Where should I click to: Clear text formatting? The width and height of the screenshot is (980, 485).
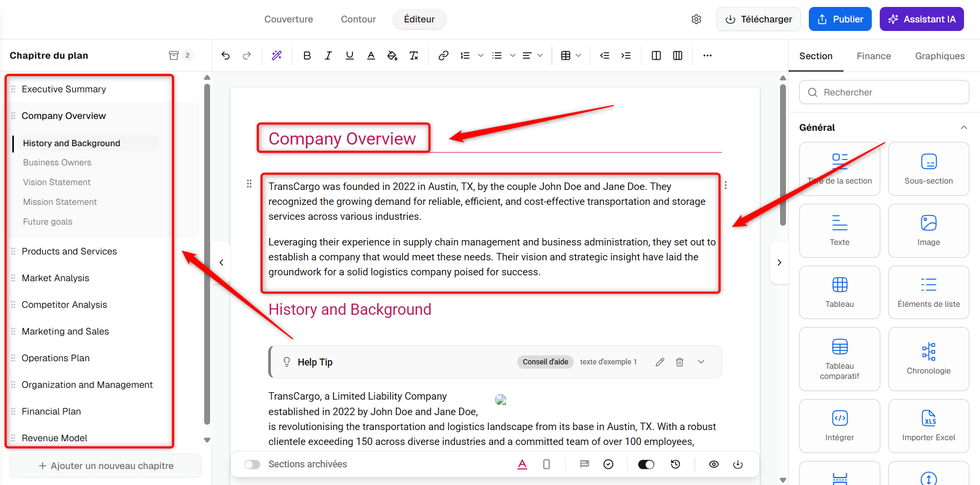click(414, 55)
